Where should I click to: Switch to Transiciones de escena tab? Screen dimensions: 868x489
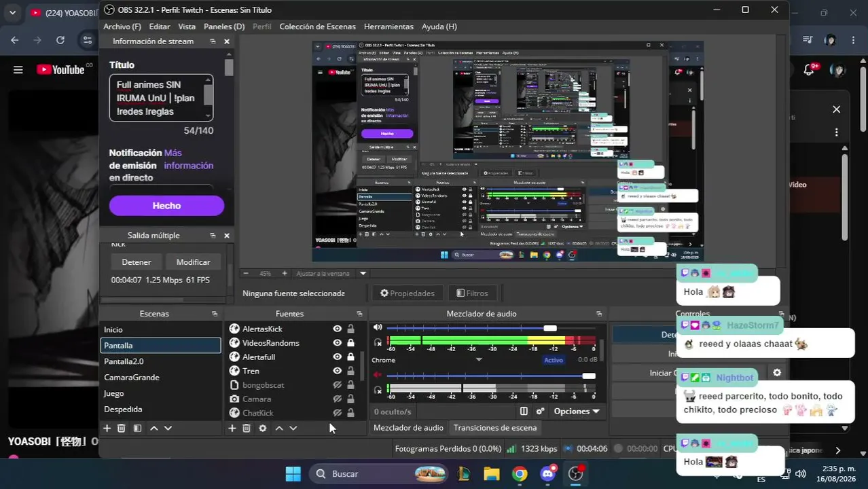click(x=495, y=428)
